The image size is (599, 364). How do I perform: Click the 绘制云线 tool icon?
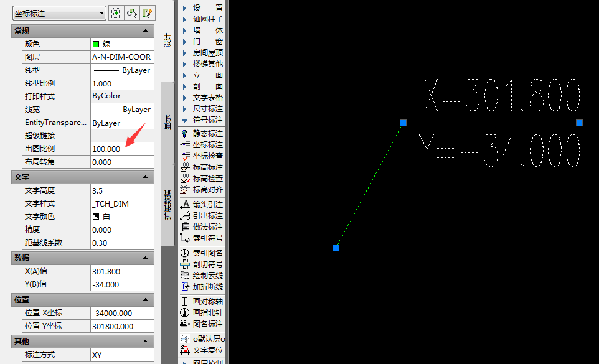184,275
